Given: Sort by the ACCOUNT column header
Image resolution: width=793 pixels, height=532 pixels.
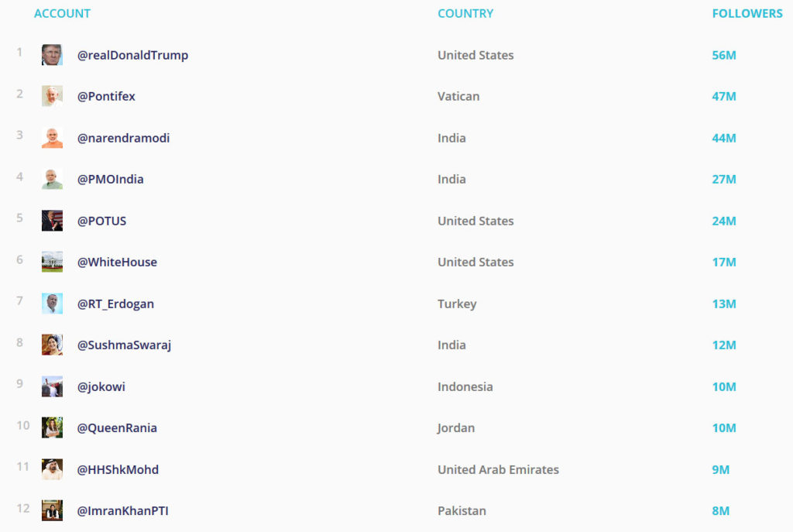Looking at the screenshot, I should point(62,13).
